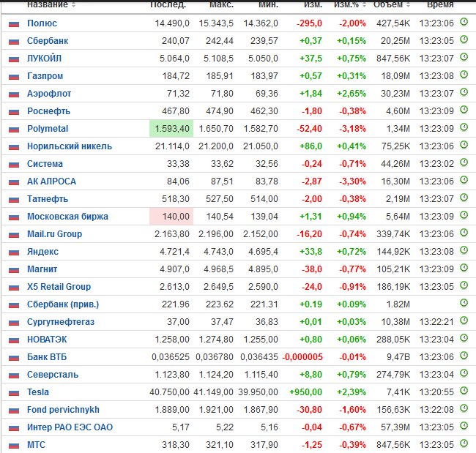Click the highlighted Polymetal price 1.593,40
Screen dimensions: 476x453
[x=171, y=129]
